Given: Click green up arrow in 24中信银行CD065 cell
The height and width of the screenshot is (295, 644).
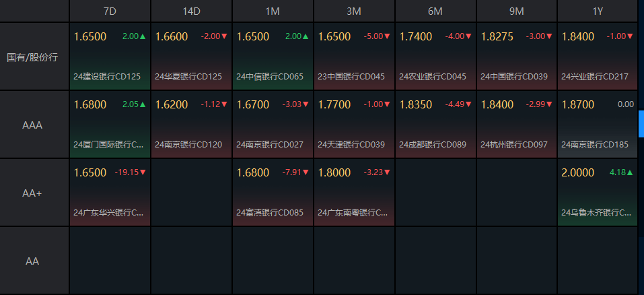Looking at the screenshot, I should click(x=306, y=36).
